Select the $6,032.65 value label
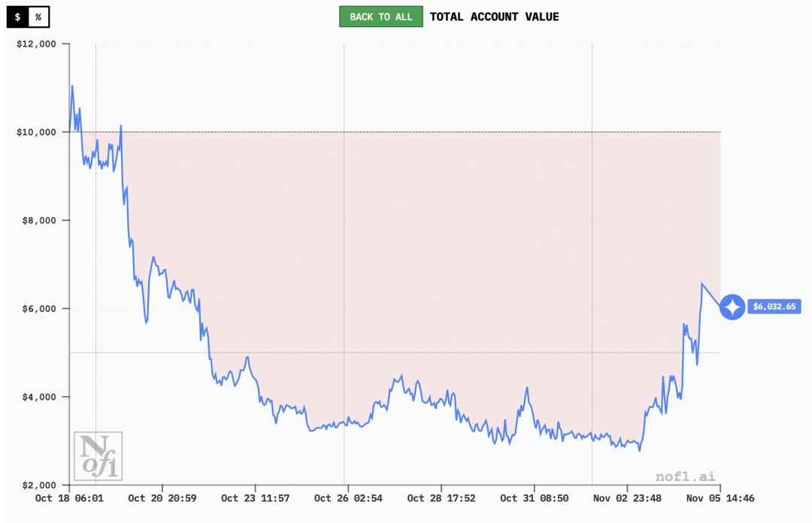This screenshot has width=812, height=523. click(x=774, y=307)
